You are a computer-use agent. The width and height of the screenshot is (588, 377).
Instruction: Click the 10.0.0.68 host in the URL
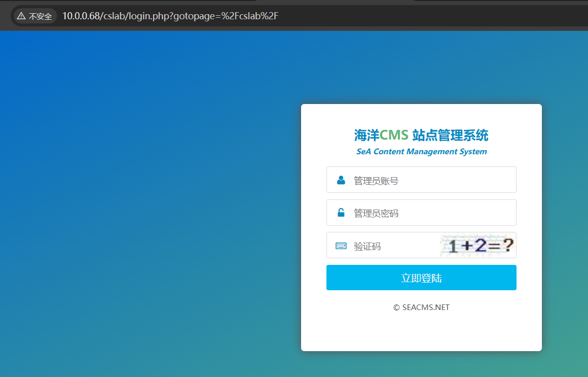click(81, 16)
